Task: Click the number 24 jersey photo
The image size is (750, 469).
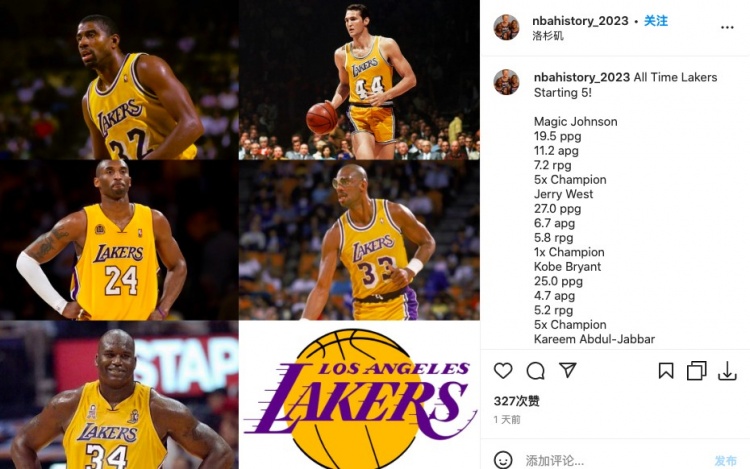Action: (x=119, y=240)
